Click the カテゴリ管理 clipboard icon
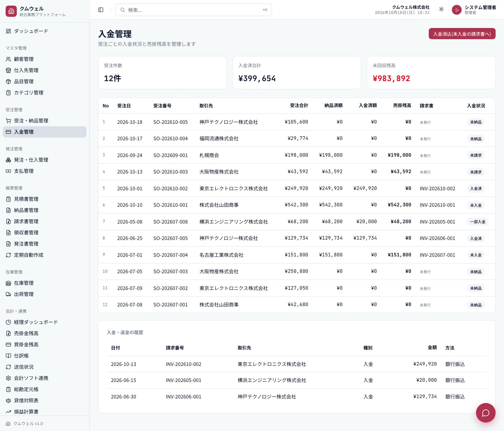This screenshot has width=504, height=431. point(8,93)
